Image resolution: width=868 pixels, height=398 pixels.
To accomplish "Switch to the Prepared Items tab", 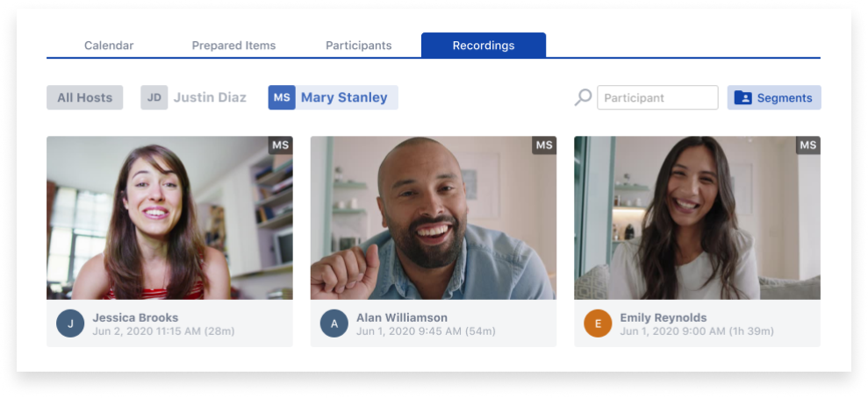I will point(233,46).
